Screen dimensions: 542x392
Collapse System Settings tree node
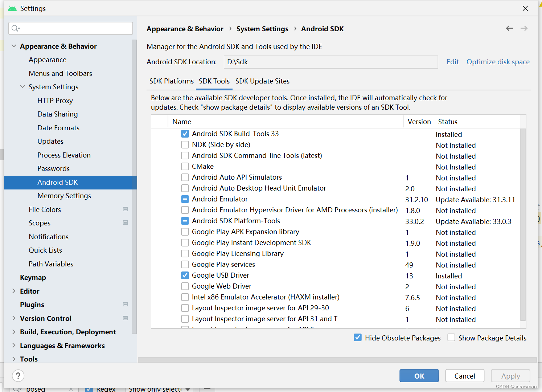tap(22, 87)
